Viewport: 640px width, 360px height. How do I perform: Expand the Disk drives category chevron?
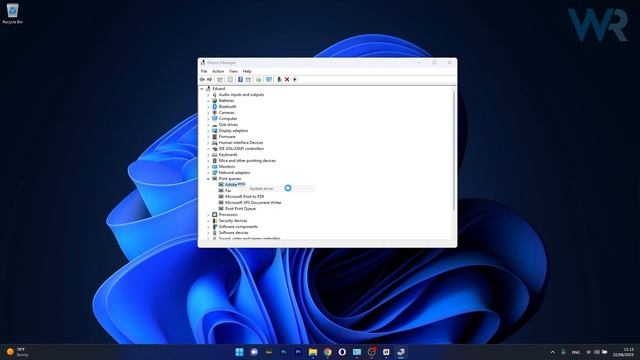click(208, 124)
